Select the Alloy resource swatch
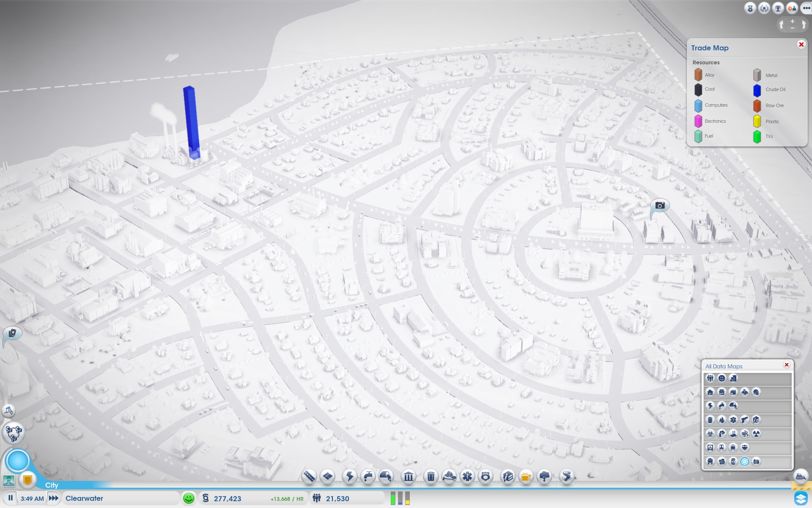 click(698, 75)
